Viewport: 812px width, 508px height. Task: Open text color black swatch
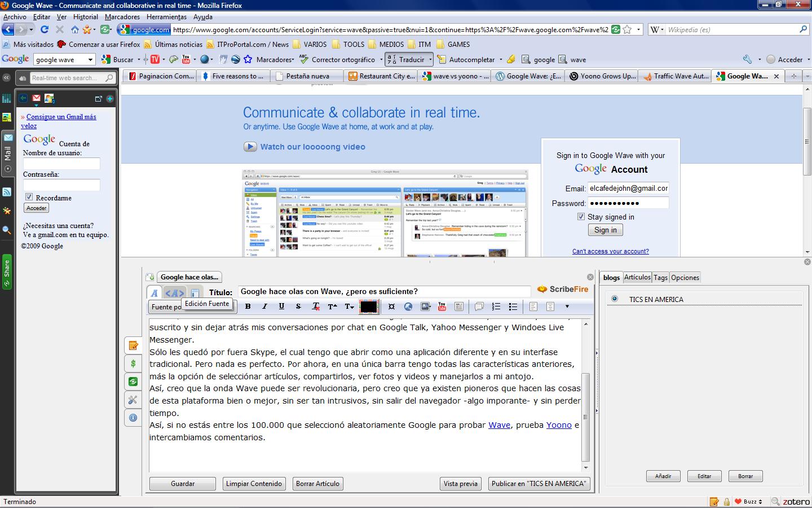[x=369, y=306]
